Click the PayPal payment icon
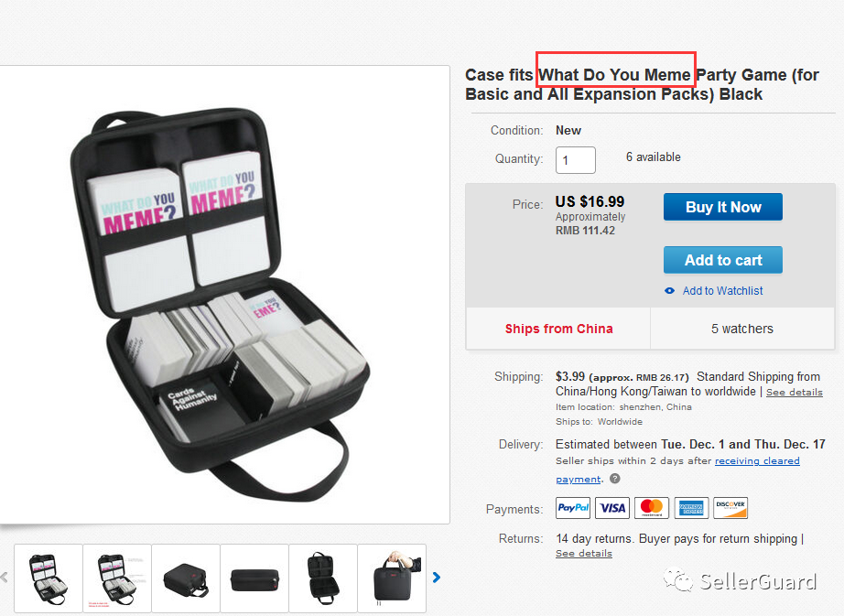Viewport: 844px width, 616px height. 573,508
